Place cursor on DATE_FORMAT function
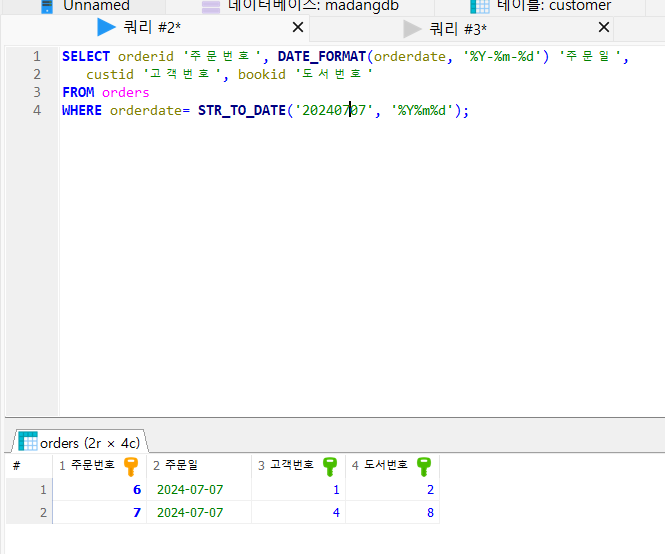 click(x=321, y=56)
